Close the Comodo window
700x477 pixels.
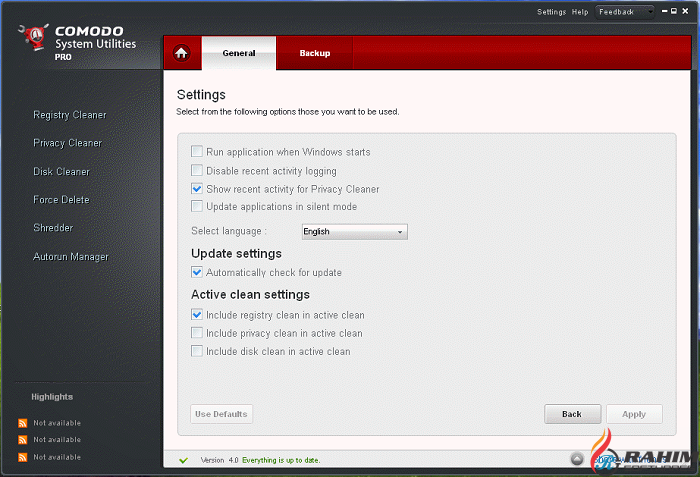tap(685, 11)
